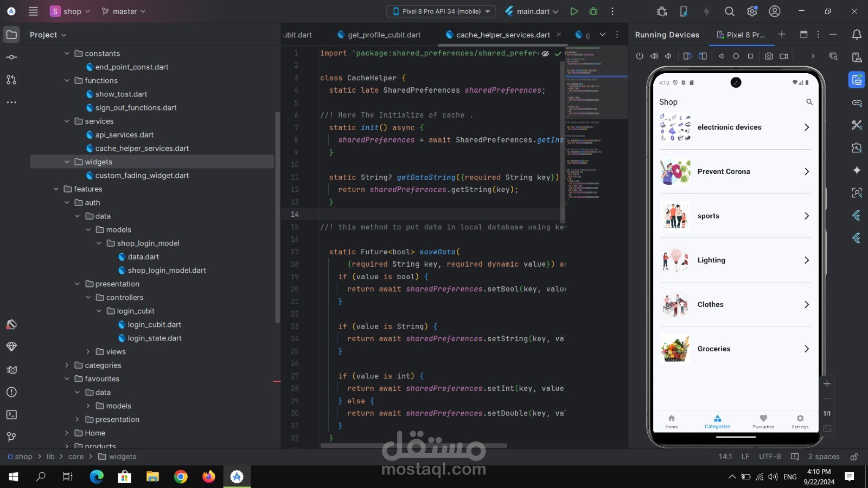The image size is (868, 488).
Task: Select Pixel 8 Pr... device tab
Action: 741,35
